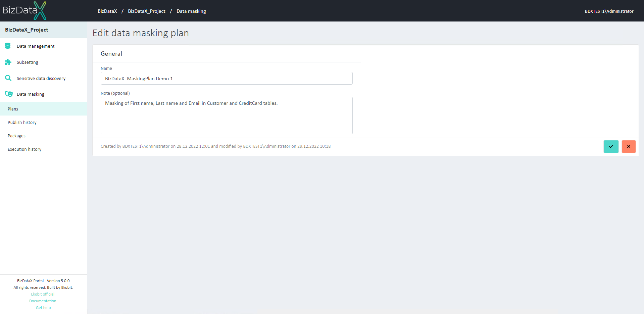Open Subsetting menu
The image size is (644, 314).
(x=43, y=62)
